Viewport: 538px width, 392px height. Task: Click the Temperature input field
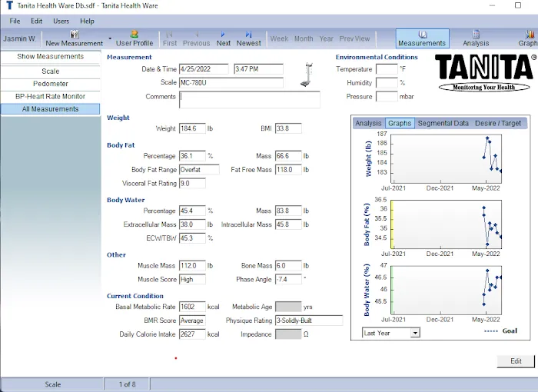(386, 69)
